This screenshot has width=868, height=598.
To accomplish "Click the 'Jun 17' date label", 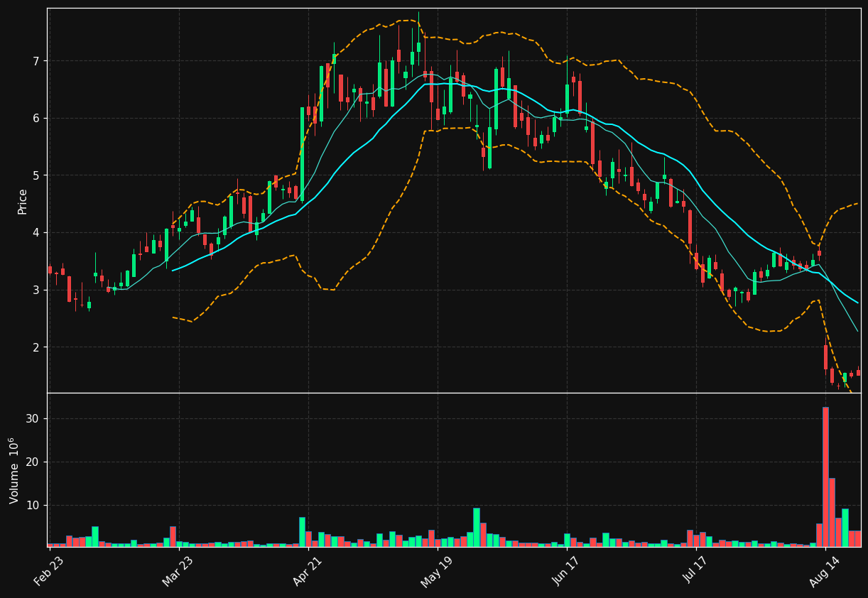I will tap(566, 571).
